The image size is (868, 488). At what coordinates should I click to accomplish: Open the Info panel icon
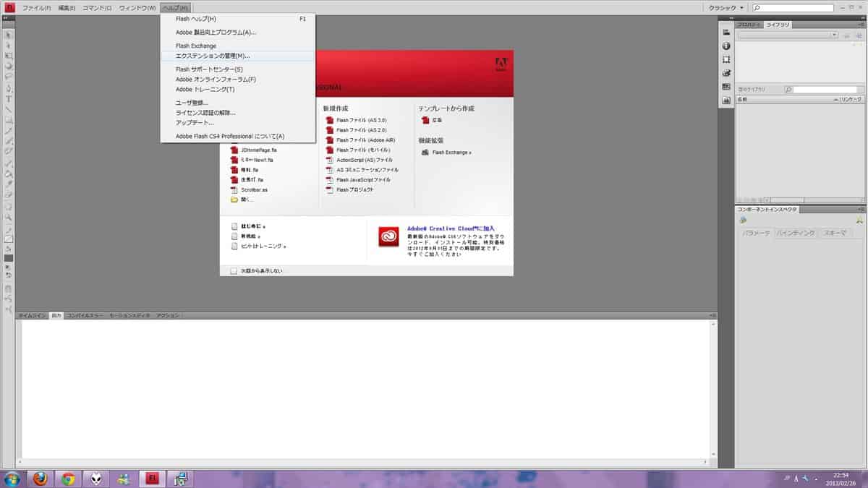click(726, 46)
